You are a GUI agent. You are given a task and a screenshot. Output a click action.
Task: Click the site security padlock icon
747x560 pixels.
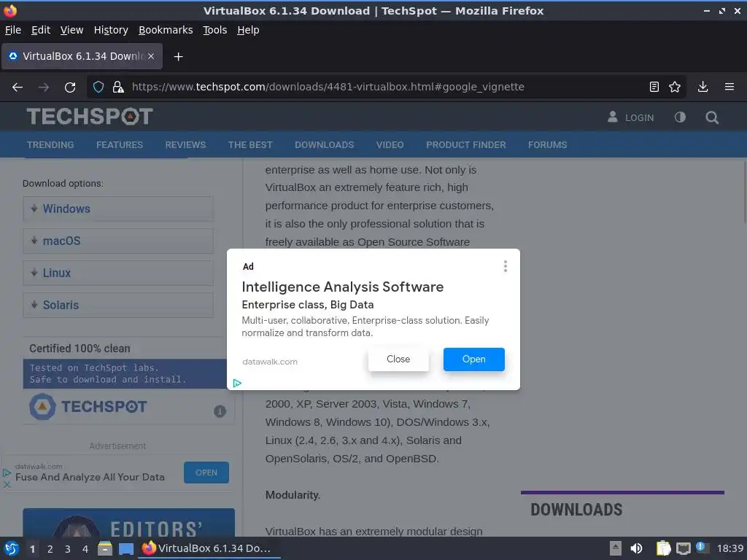coord(117,87)
